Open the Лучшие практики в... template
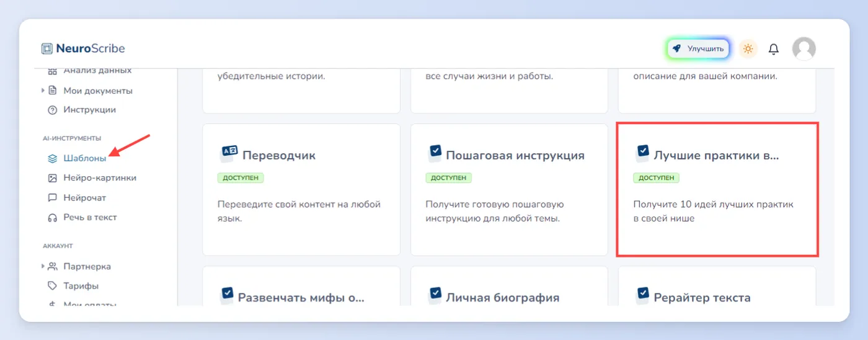 (717, 189)
